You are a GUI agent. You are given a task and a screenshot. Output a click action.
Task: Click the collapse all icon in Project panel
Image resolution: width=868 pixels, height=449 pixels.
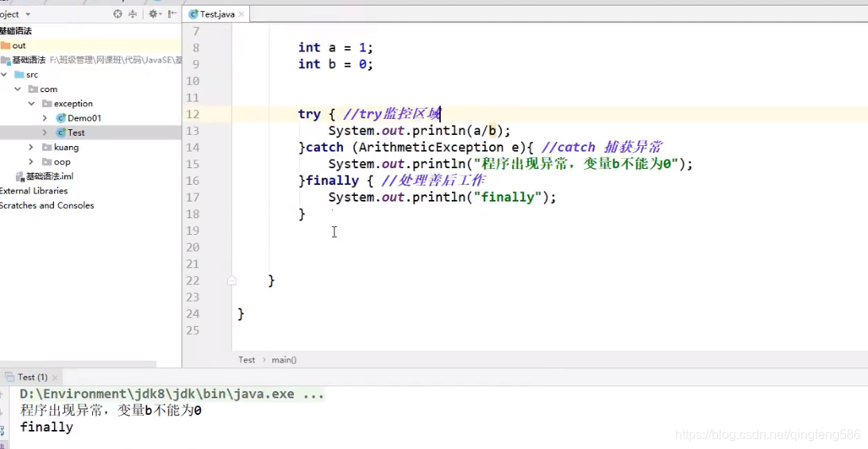[133, 14]
